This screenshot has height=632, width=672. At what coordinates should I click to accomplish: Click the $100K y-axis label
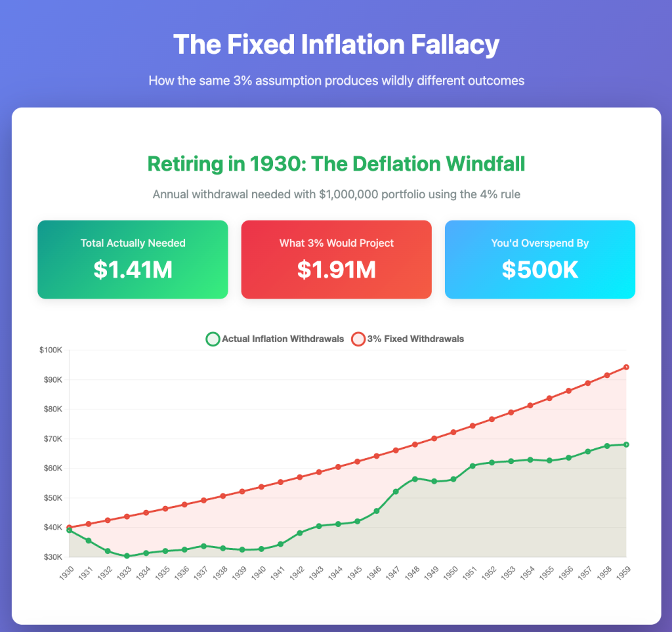(51, 350)
